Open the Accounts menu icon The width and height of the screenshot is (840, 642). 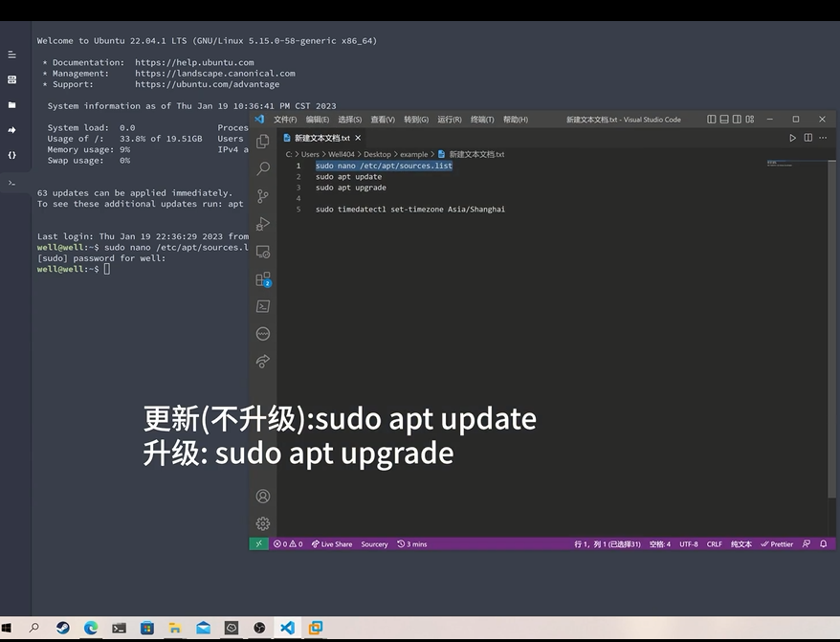point(262,497)
